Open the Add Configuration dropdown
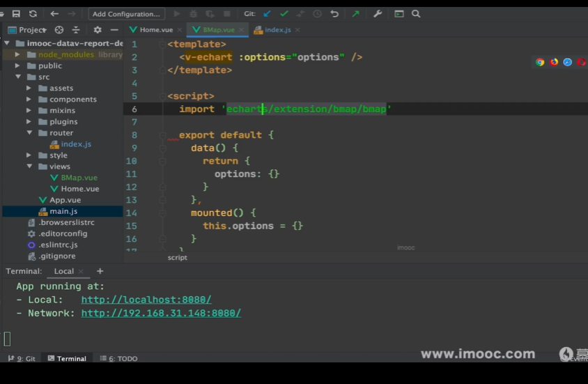This screenshot has height=384, width=588. [x=126, y=14]
